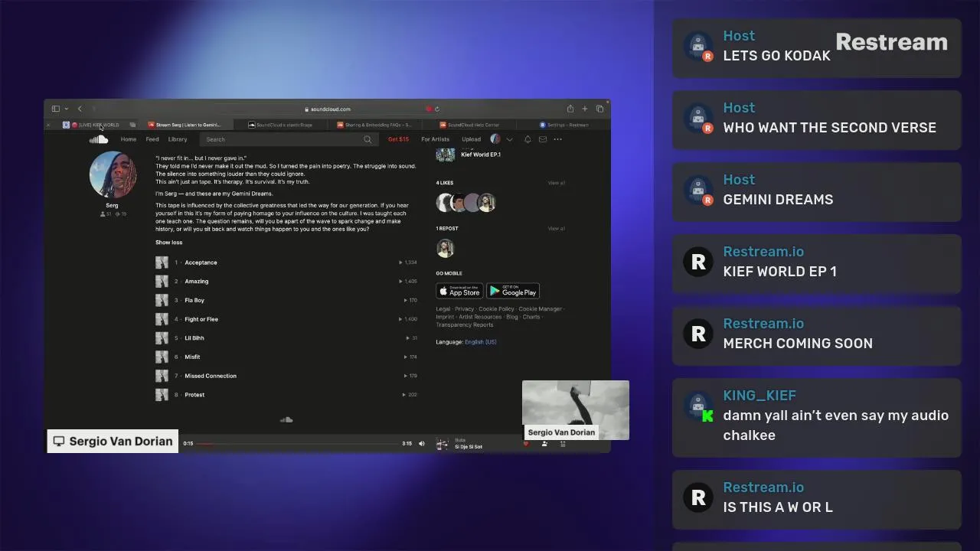
Task: Expand the Safari sidebar dropdown chevron
Action: (67, 109)
